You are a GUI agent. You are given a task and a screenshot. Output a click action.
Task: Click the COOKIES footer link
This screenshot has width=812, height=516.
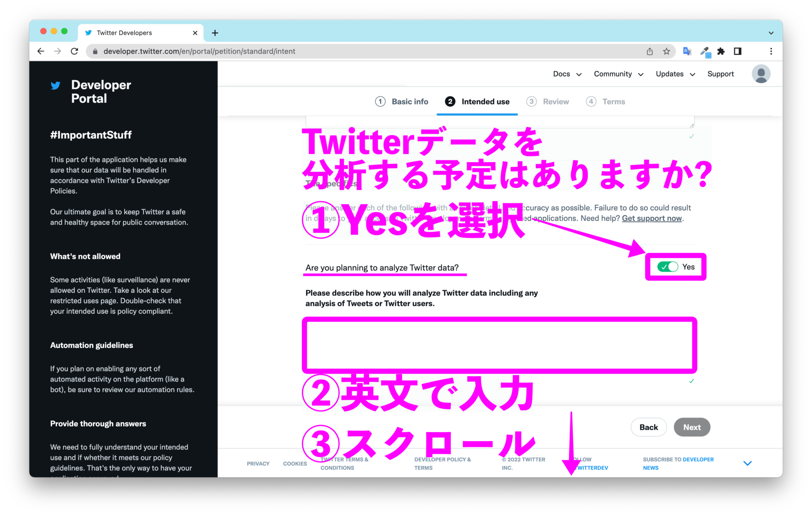tap(295, 463)
